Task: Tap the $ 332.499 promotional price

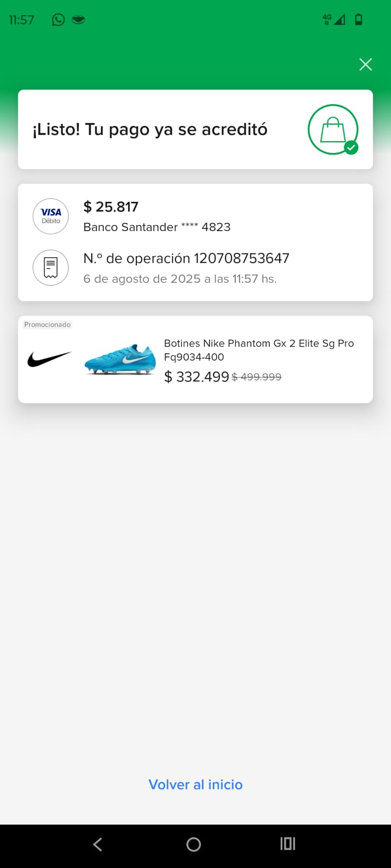Action: click(197, 376)
